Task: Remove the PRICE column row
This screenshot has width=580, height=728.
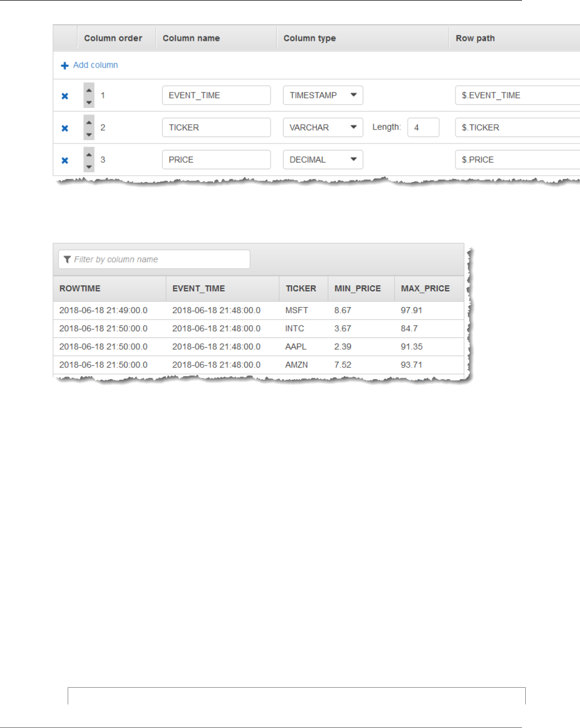Action: click(65, 161)
